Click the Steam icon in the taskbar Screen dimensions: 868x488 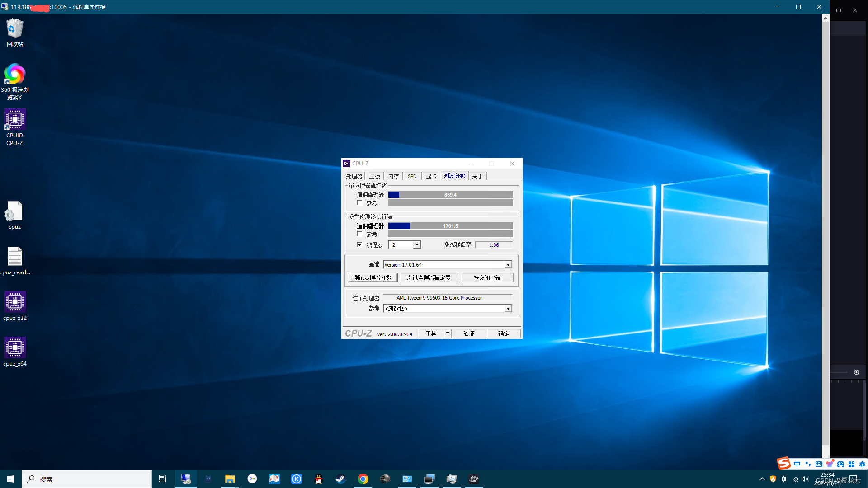tap(340, 479)
